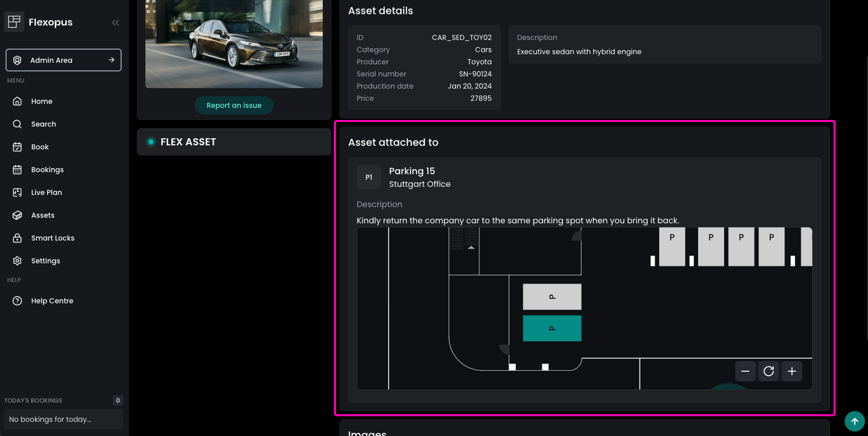This screenshot has height=436, width=868.
Task: Click the Book calendar icon
Action: coord(17,147)
